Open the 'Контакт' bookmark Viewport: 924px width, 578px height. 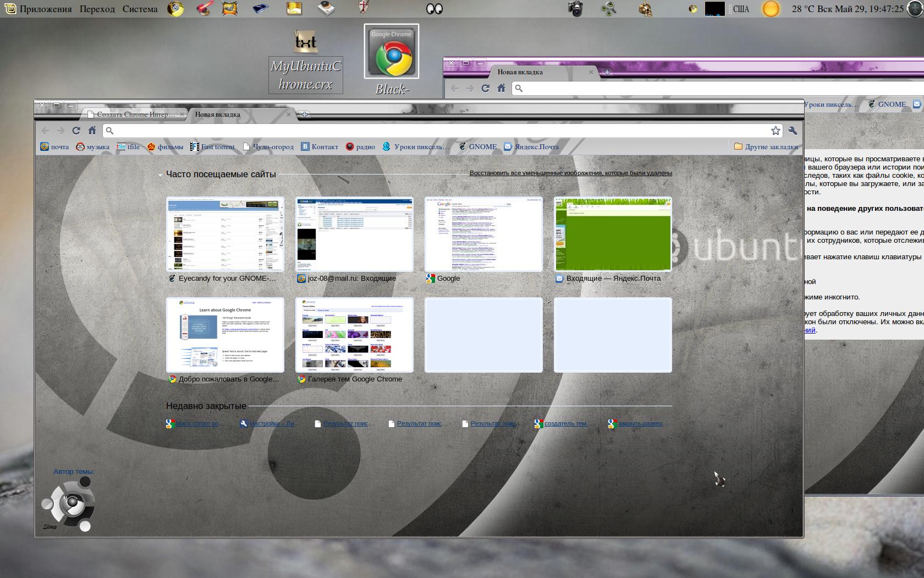click(320, 146)
